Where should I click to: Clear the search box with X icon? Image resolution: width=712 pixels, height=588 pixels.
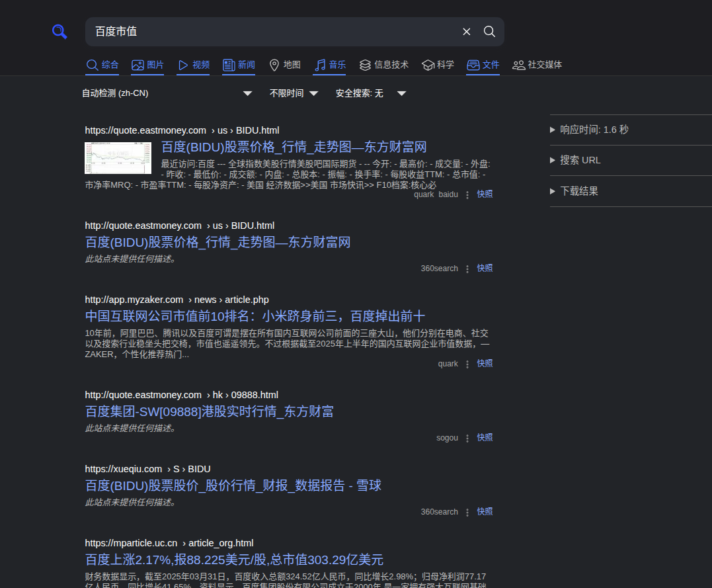pos(467,32)
